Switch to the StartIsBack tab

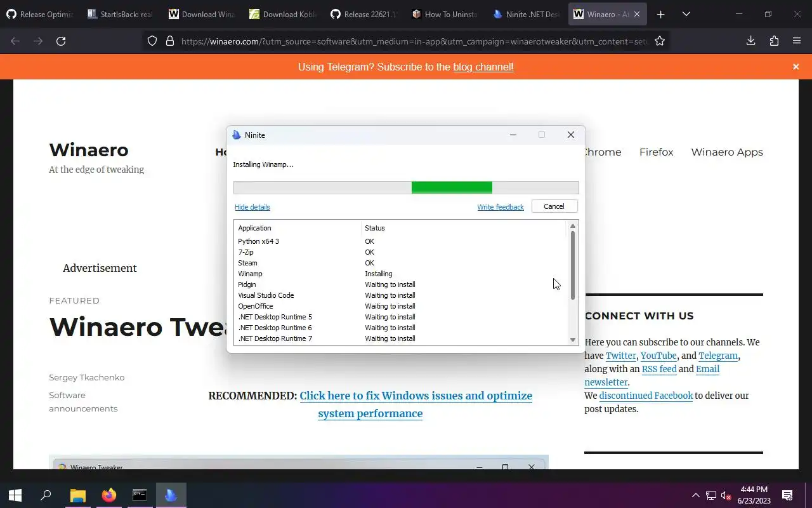tap(121, 14)
